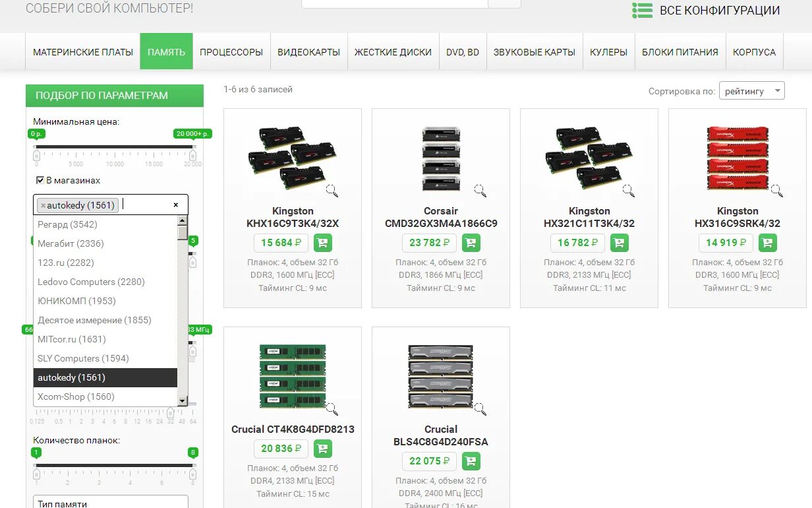Open Crucial CT4K8G4DFD8213 product title
Screen dimensions: 812x508
(x=293, y=429)
